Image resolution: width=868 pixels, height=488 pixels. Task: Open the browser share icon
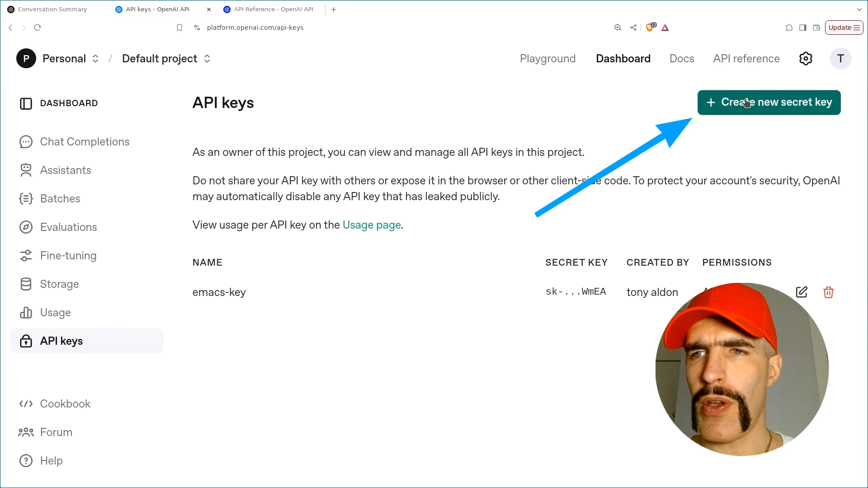tap(633, 28)
